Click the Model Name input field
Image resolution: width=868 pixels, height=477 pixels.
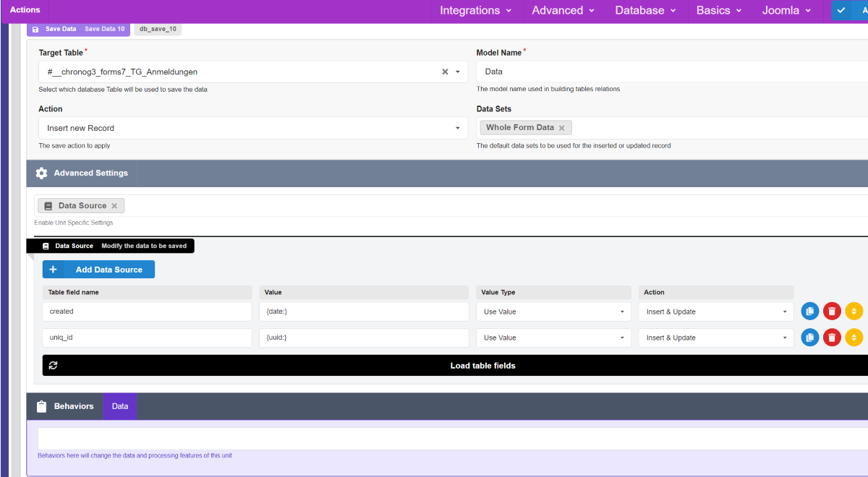(x=673, y=72)
